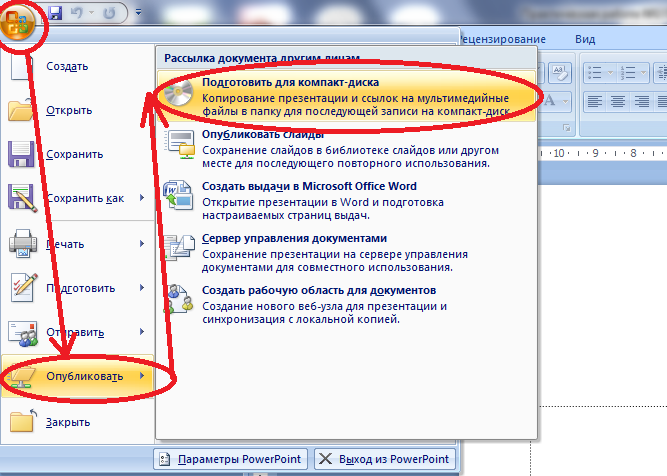Select Создать выдачи в Microsoft Office Word
This screenshot has width=667, height=476.
(x=346, y=201)
